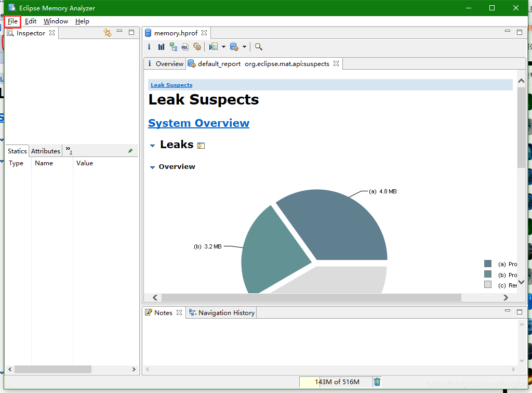532x393 pixels.
Task: Open the Overview info toolbar icon
Action: (x=149, y=47)
